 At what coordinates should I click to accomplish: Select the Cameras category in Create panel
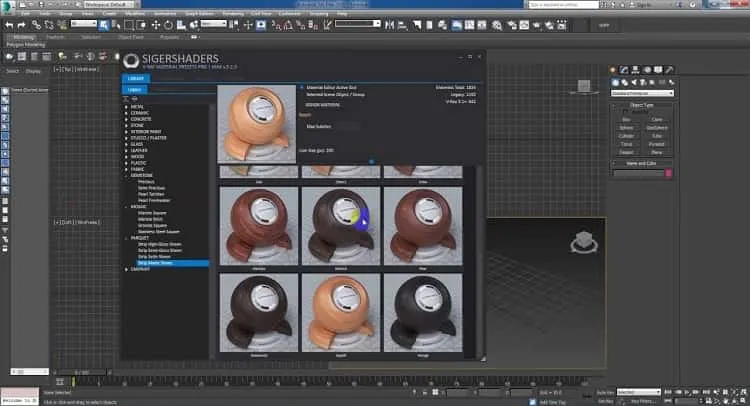643,82
